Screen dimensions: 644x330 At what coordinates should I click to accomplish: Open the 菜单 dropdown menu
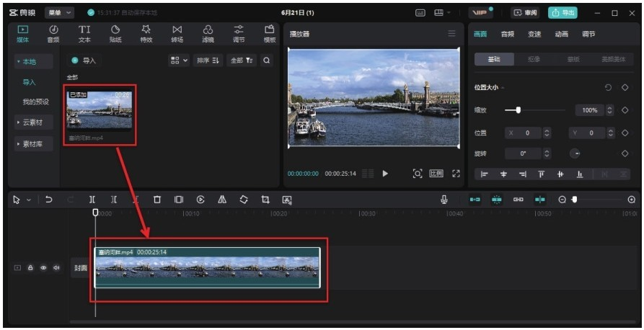point(59,13)
